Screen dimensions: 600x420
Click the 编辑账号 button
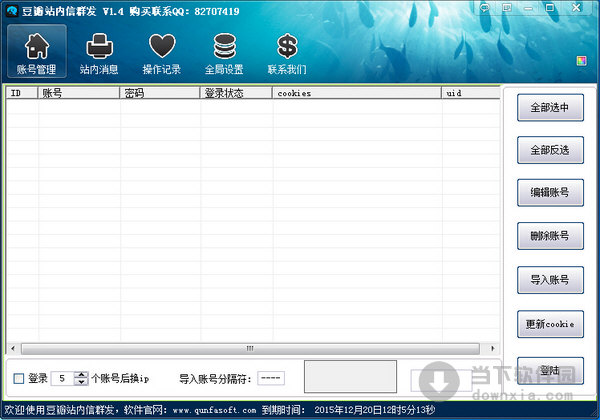[550, 193]
